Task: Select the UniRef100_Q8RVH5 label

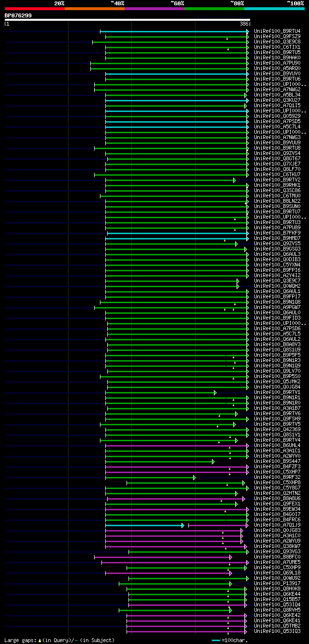Action: [277, 610]
